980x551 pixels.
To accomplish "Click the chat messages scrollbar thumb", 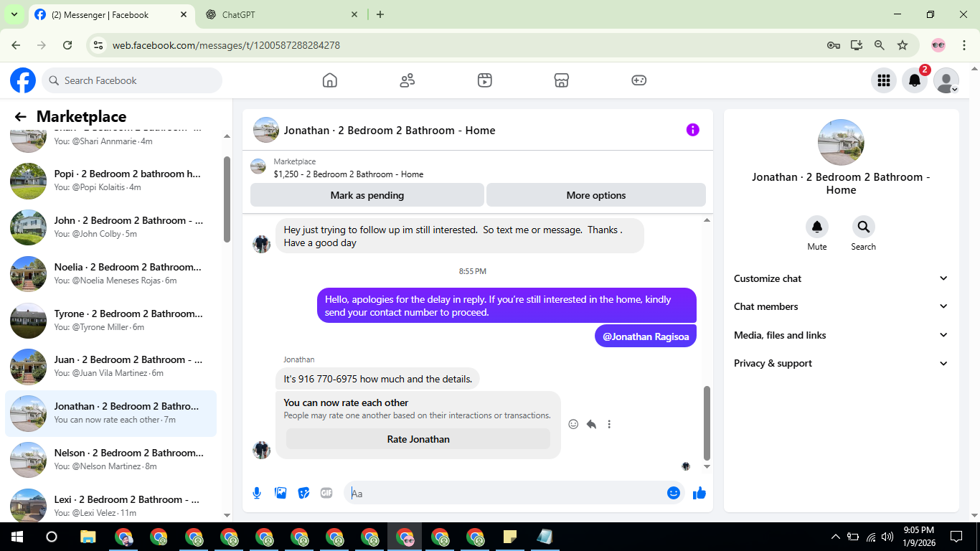I will pyautogui.click(x=707, y=423).
